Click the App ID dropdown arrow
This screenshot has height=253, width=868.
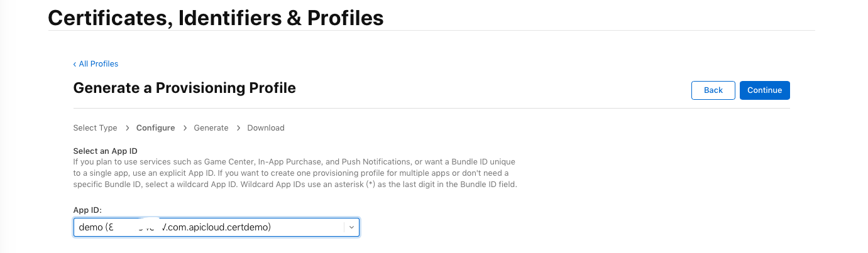351,227
